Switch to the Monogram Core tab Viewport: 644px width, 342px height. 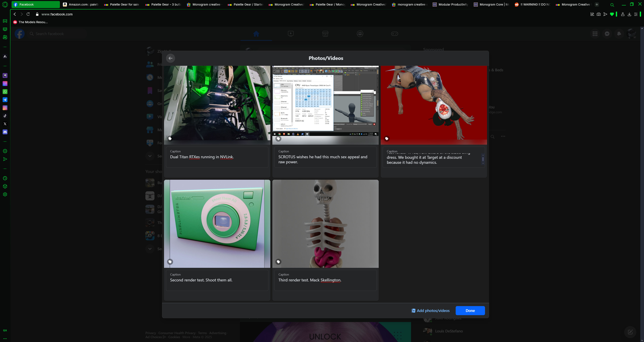pyautogui.click(x=492, y=5)
